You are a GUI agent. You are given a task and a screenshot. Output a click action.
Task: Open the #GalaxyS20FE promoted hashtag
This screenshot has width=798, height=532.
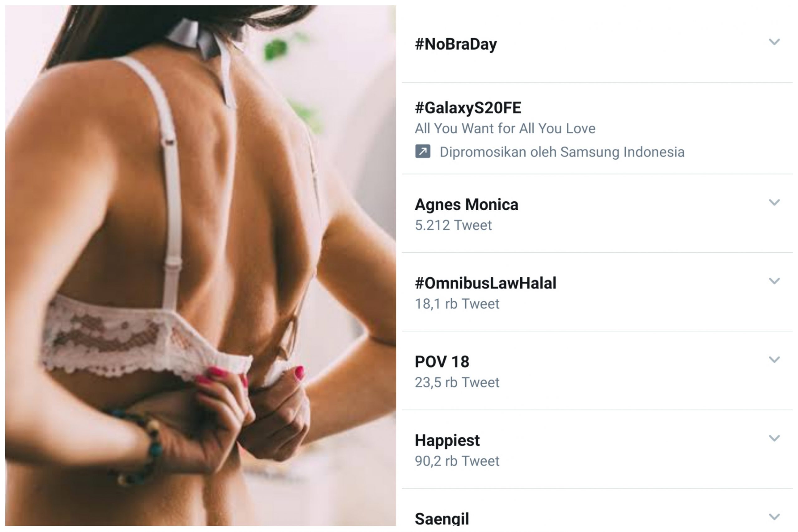click(x=468, y=108)
